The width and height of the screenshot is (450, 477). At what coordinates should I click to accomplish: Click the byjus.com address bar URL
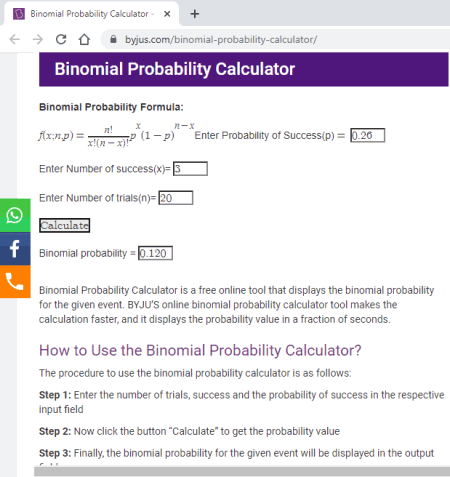[x=221, y=40]
